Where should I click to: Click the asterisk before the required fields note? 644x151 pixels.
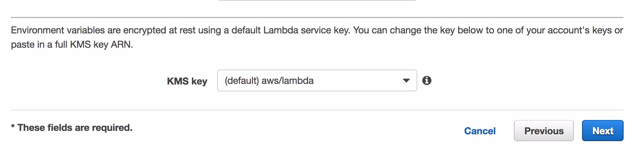pyautogui.click(x=13, y=127)
